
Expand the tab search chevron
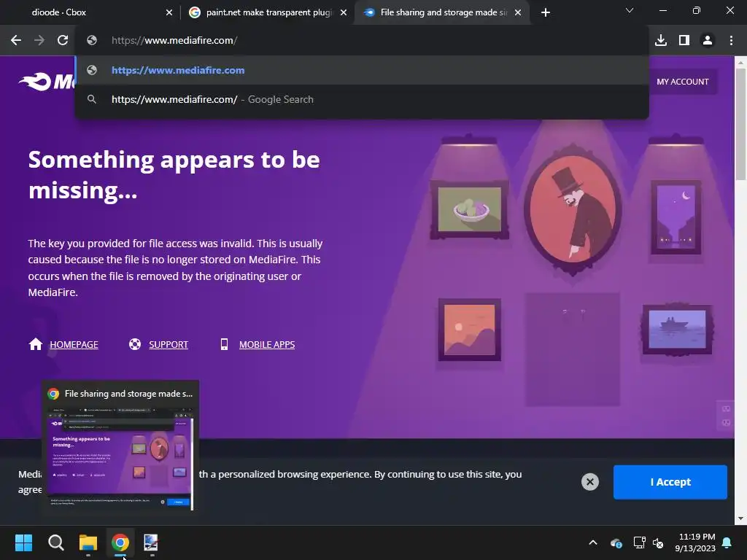coord(630,10)
